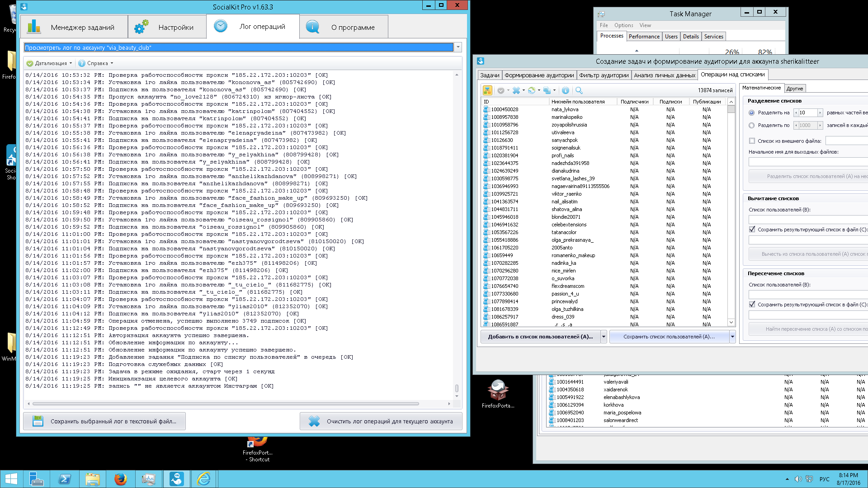Image resolution: width=868 pixels, height=488 pixels.
Task: Open the Другие sub-tab
Action: [794, 89]
